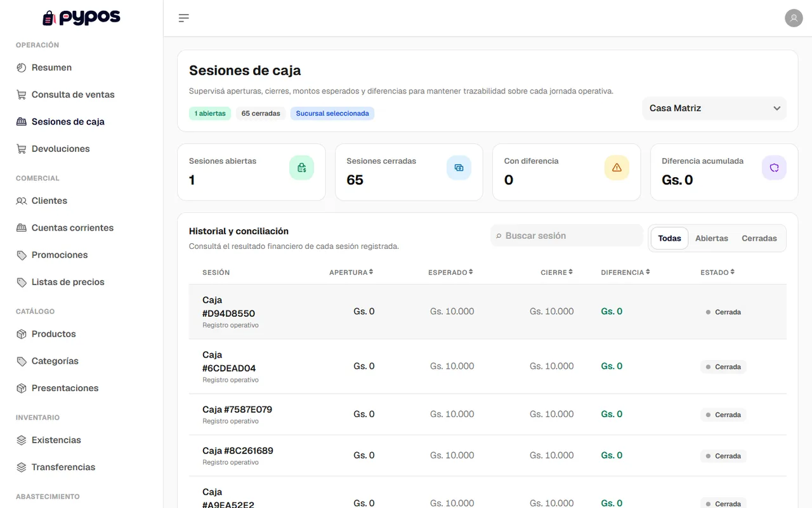Open the user profile avatar
This screenshot has width=812, height=508.
tap(794, 18)
